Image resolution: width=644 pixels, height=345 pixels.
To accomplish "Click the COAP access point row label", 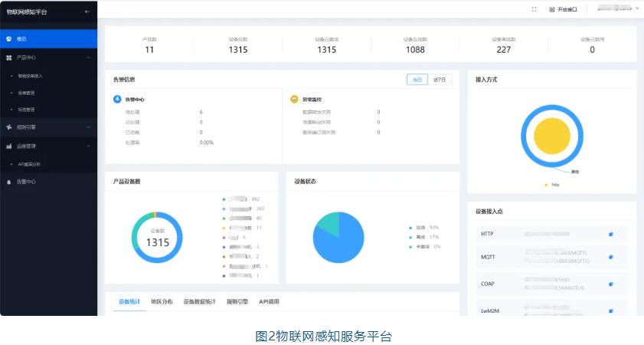I will coord(488,284).
